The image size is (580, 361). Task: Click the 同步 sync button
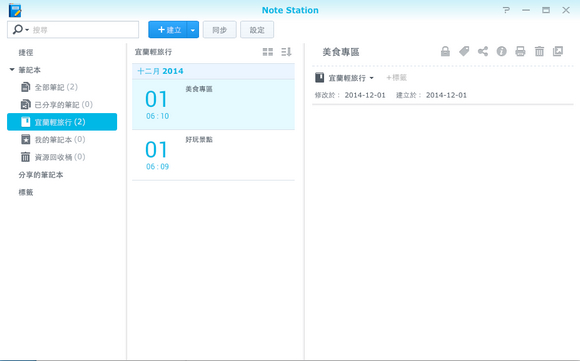[219, 30]
